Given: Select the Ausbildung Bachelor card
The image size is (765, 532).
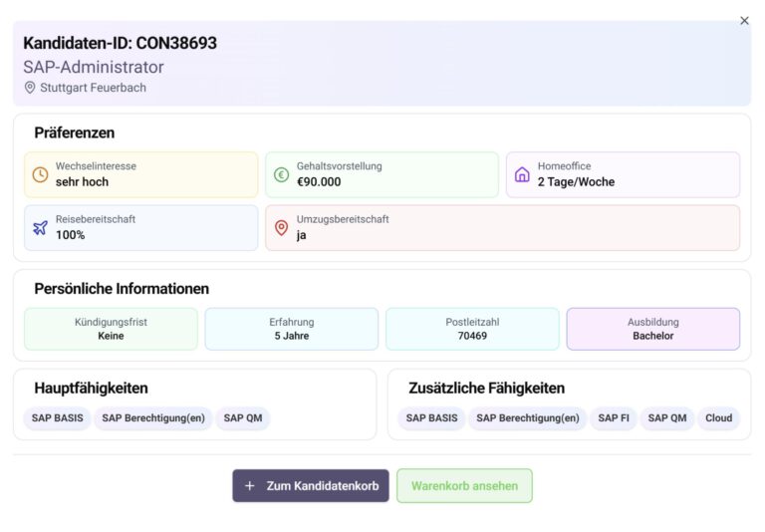Looking at the screenshot, I should click(x=652, y=329).
